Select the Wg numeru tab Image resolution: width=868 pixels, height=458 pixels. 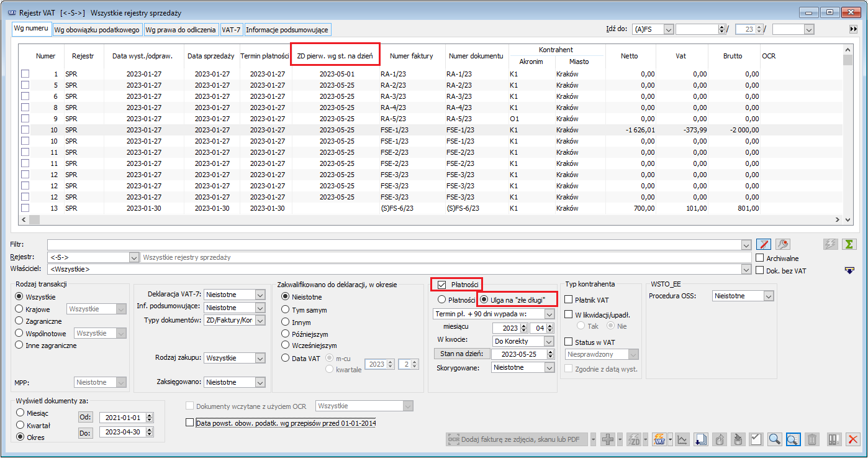pyautogui.click(x=31, y=29)
